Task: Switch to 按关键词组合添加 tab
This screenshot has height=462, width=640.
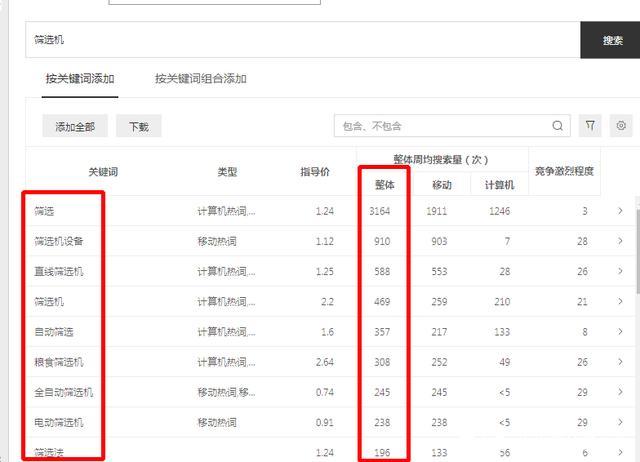Action: tap(201, 78)
